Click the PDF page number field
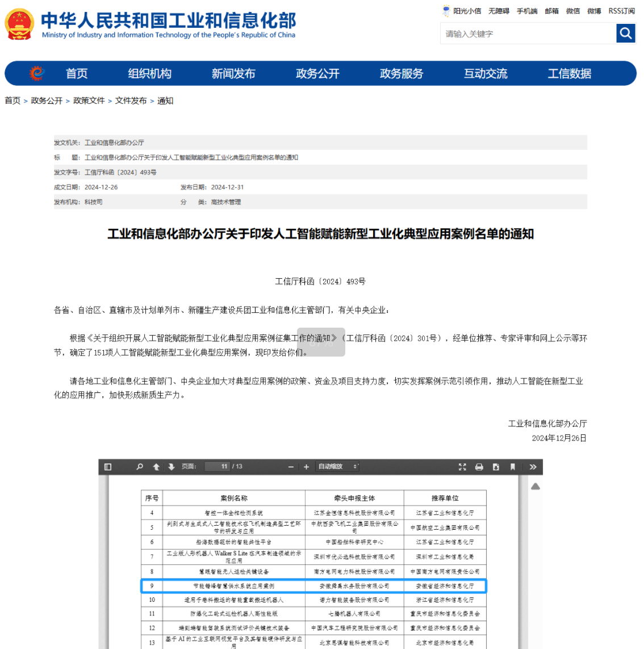 218,467
